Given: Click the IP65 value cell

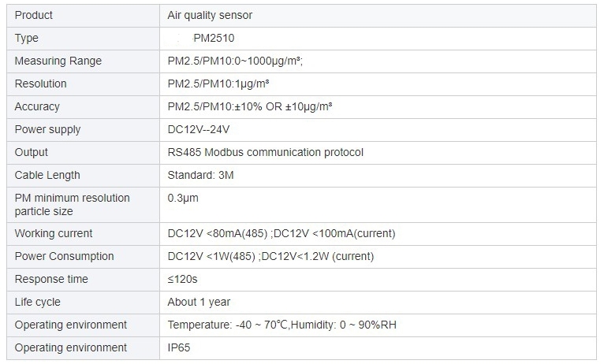Looking at the screenshot, I should [179, 347].
